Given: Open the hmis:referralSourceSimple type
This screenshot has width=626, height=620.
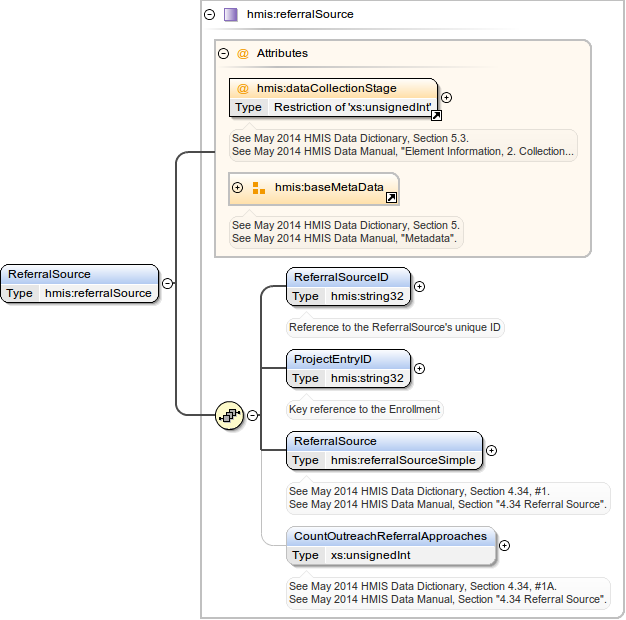Looking at the screenshot, I should [x=403, y=460].
